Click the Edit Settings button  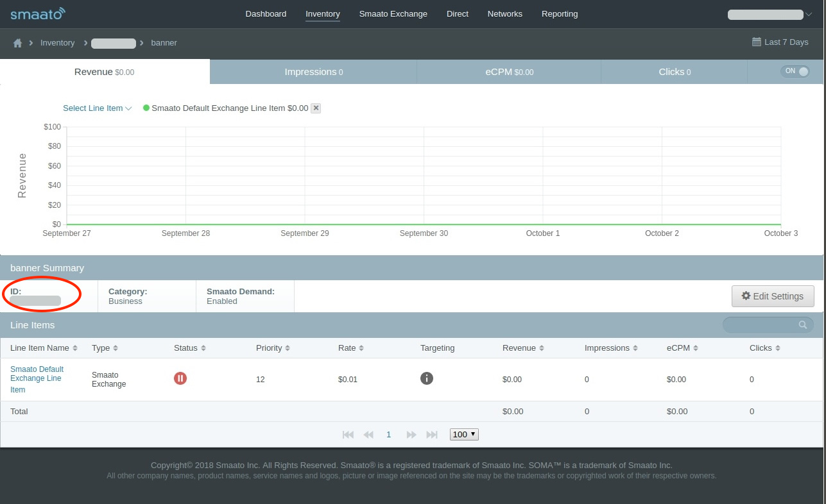pyautogui.click(x=772, y=296)
